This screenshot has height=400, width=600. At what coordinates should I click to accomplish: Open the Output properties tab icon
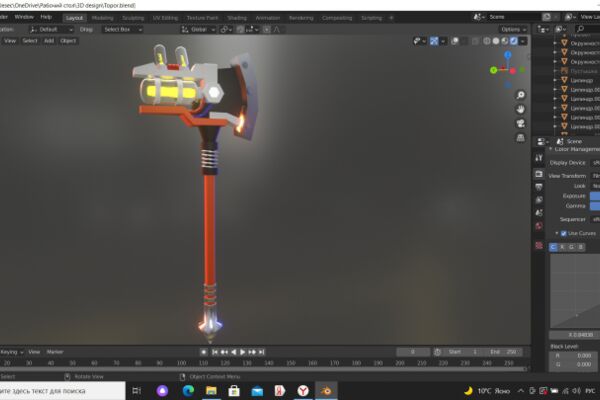point(539,187)
